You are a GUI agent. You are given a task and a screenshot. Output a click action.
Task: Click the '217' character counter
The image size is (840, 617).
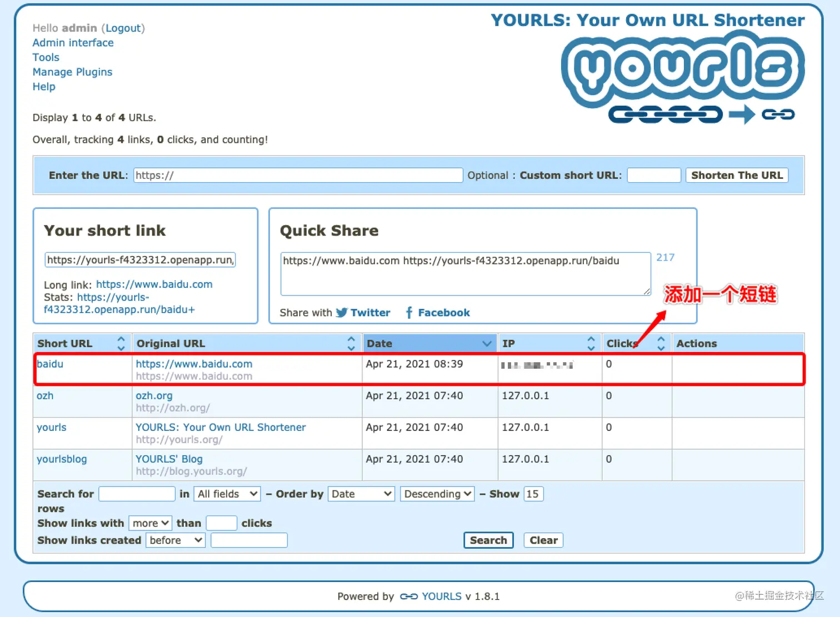click(x=666, y=258)
